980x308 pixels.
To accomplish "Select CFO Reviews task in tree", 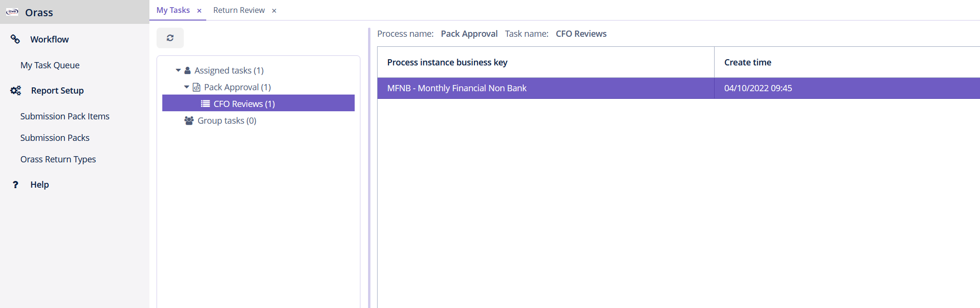I will pos(244,104).
